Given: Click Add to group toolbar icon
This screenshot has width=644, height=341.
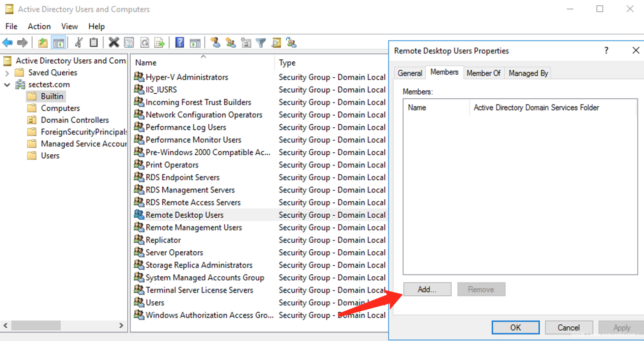Looking at the screenshot, I should [291, 43].
